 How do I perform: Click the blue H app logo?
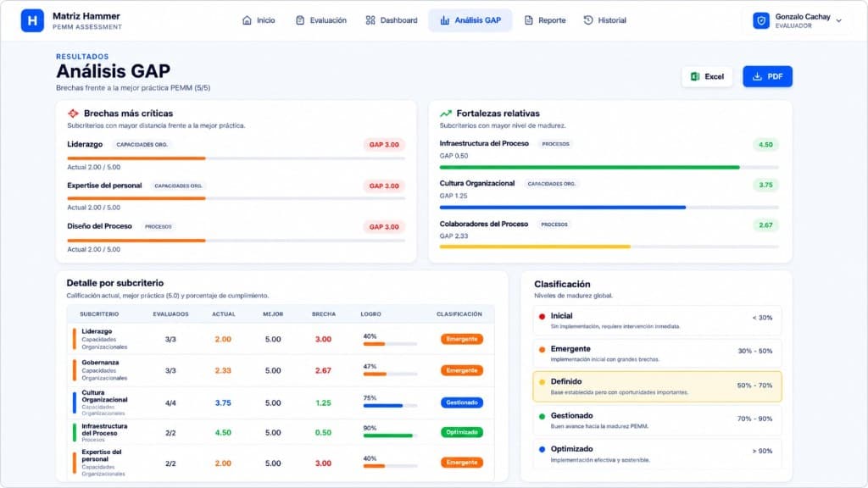click(x=32, y=20)
